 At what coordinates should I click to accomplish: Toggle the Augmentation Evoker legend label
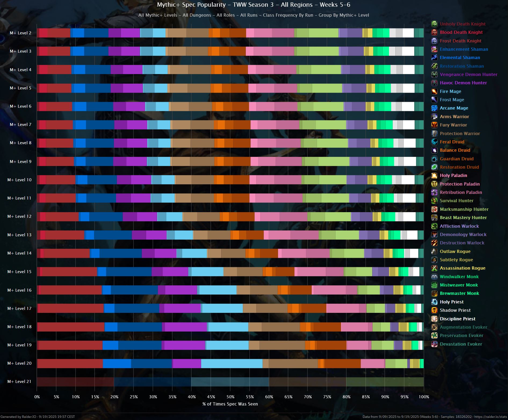(x=463, y=327)
